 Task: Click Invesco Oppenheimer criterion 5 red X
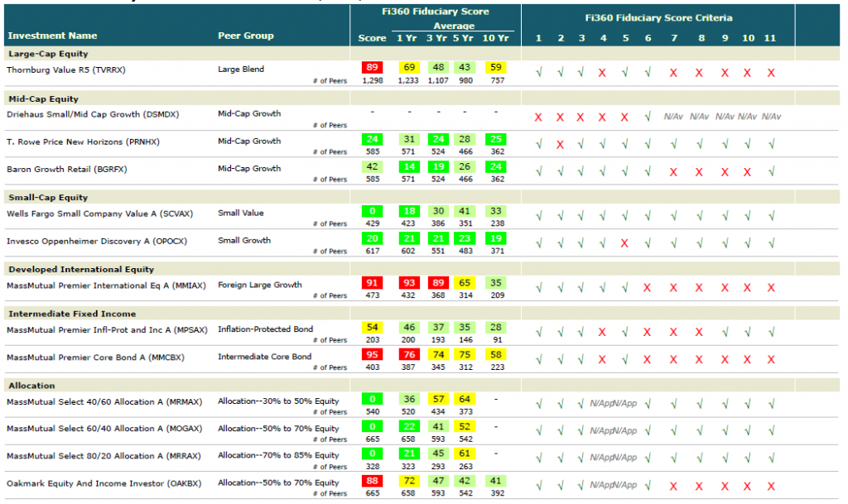[624, 243]
